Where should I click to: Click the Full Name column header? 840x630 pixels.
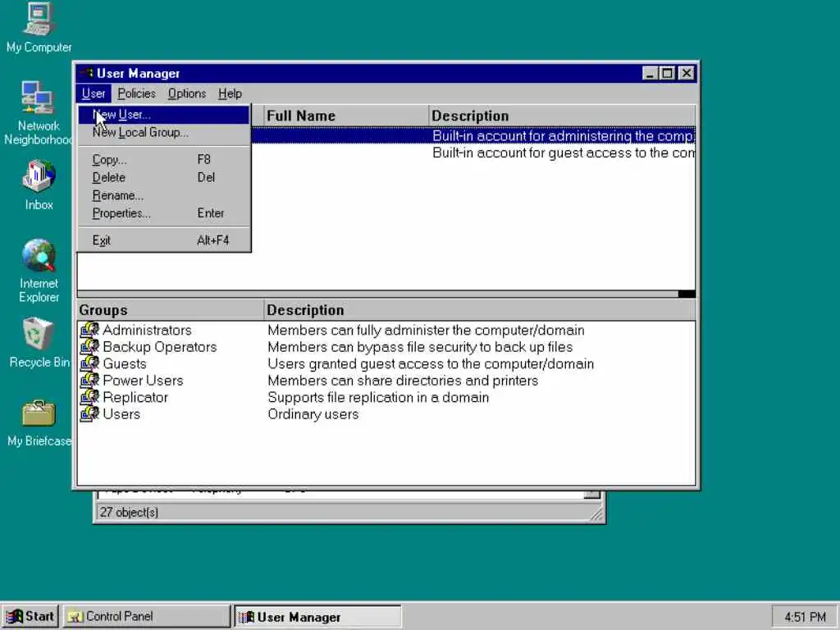coord(346,116)
